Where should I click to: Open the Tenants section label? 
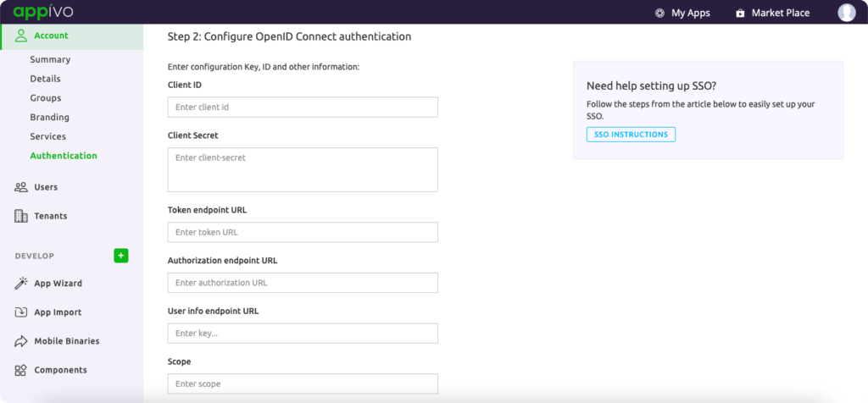[x=51, y=216]
